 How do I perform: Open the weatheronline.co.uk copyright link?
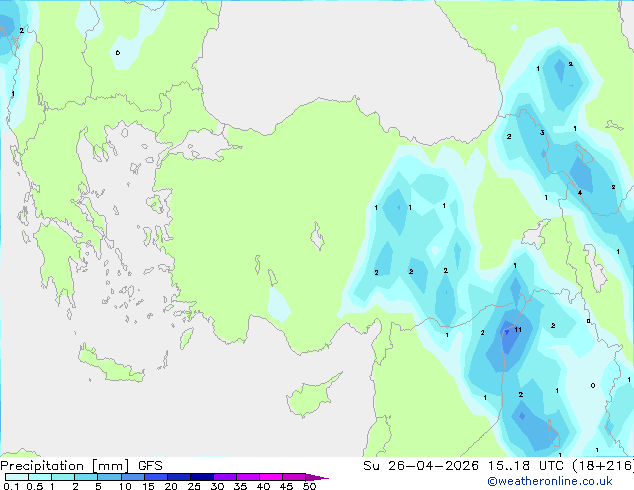click(x=550, y=481)
